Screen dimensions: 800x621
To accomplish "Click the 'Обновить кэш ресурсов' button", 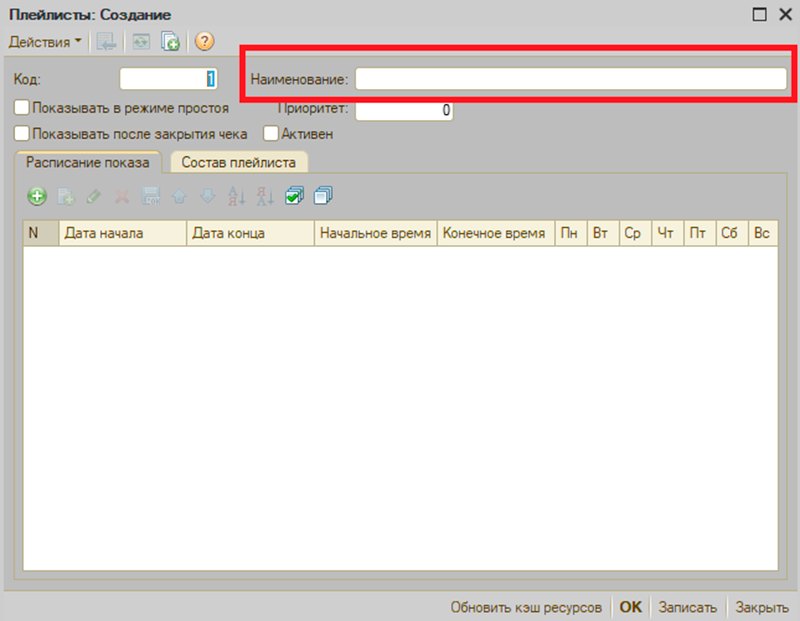I will click(526, 607).
